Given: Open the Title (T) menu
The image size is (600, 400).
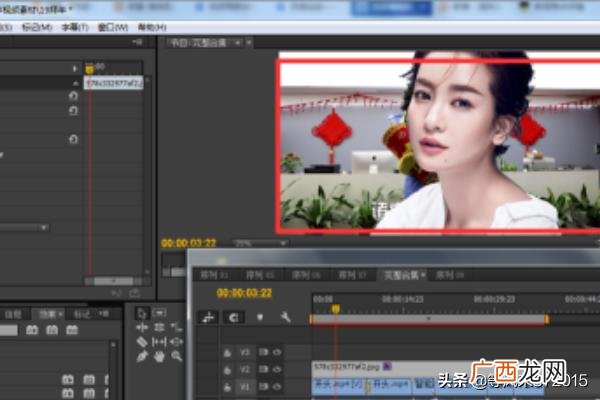Looking at the screenshot, I should (x=75, y=28).
